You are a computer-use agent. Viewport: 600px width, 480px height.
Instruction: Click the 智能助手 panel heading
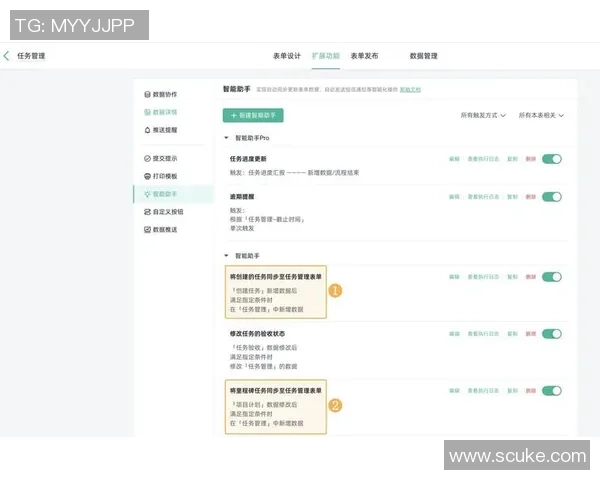(236, 89)
